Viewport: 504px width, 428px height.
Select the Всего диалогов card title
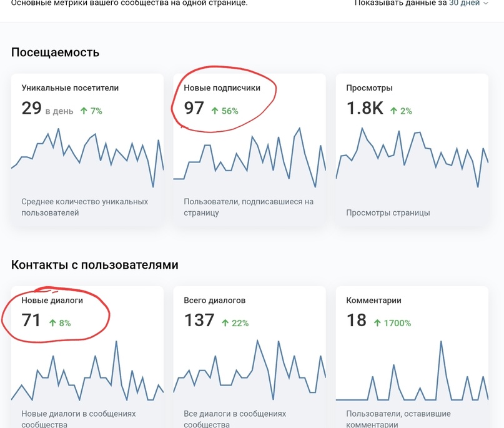pyautogui.click(x=214, y=301)
